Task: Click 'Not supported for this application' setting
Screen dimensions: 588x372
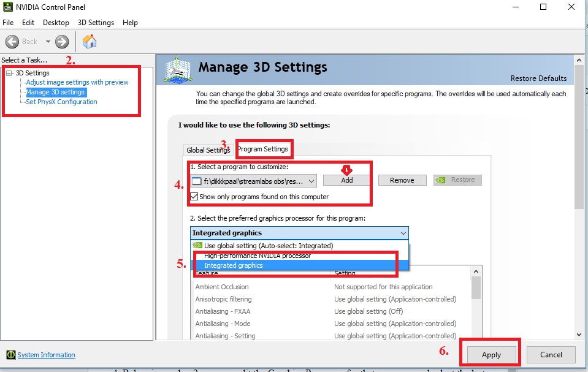Action: point(383,287)
